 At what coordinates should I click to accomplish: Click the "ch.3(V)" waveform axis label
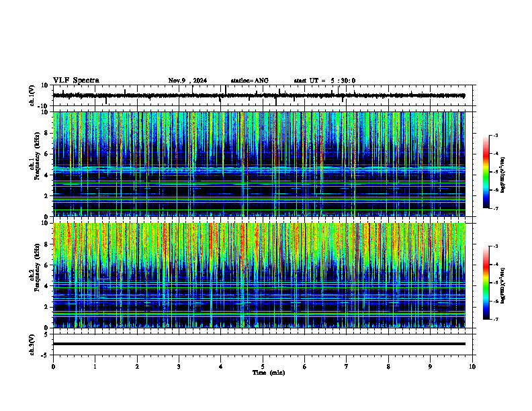32,345
